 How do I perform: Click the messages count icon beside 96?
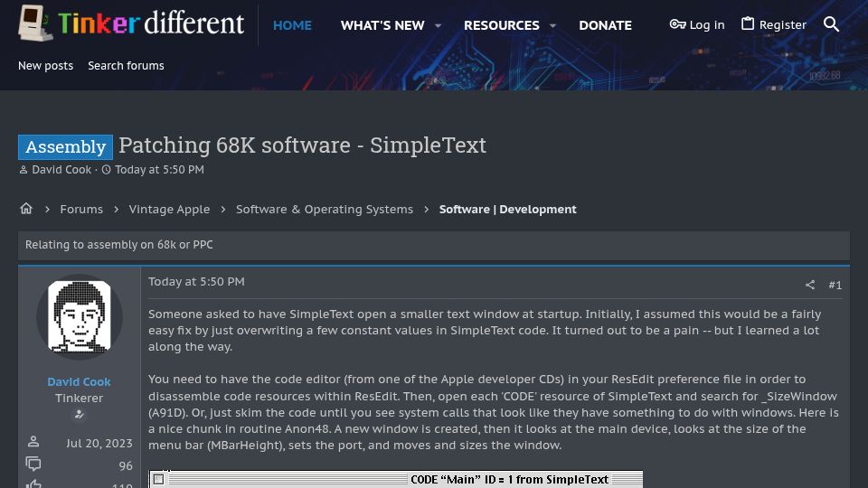[33, 464]
